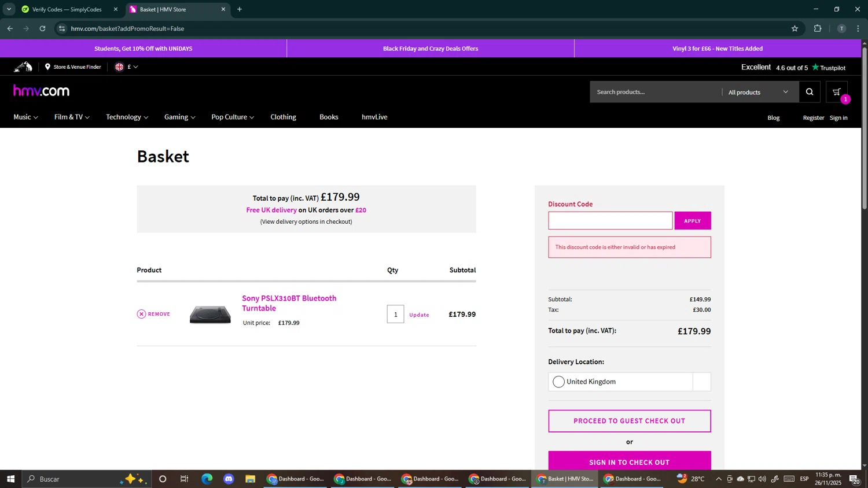
Task: Close the Basket | HMV Store tab
Action: (x=223, y=9)
